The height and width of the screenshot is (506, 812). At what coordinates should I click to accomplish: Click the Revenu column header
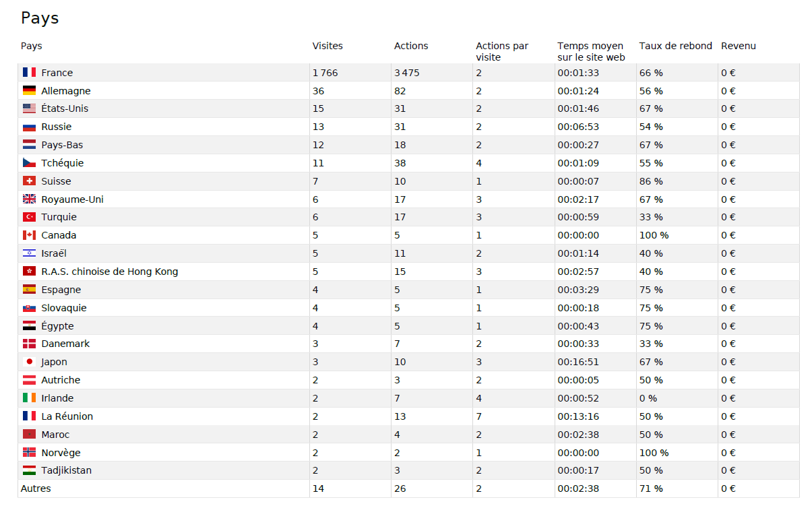738,46
